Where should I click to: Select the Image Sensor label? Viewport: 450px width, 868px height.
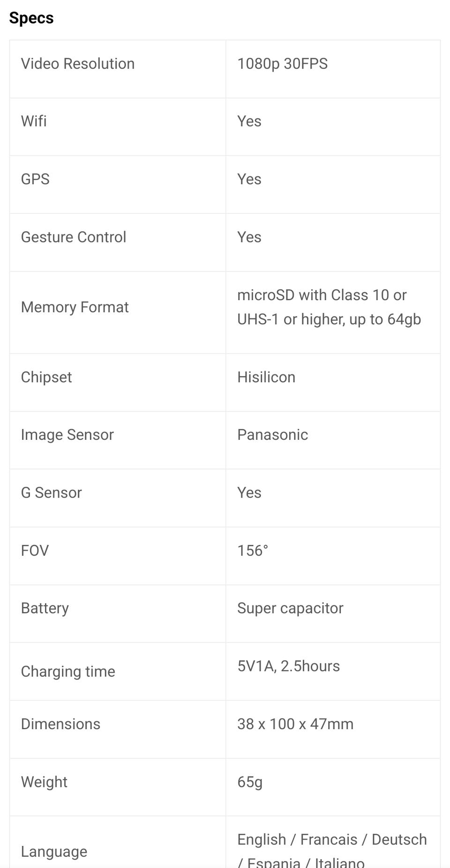[x=67, y=435]
